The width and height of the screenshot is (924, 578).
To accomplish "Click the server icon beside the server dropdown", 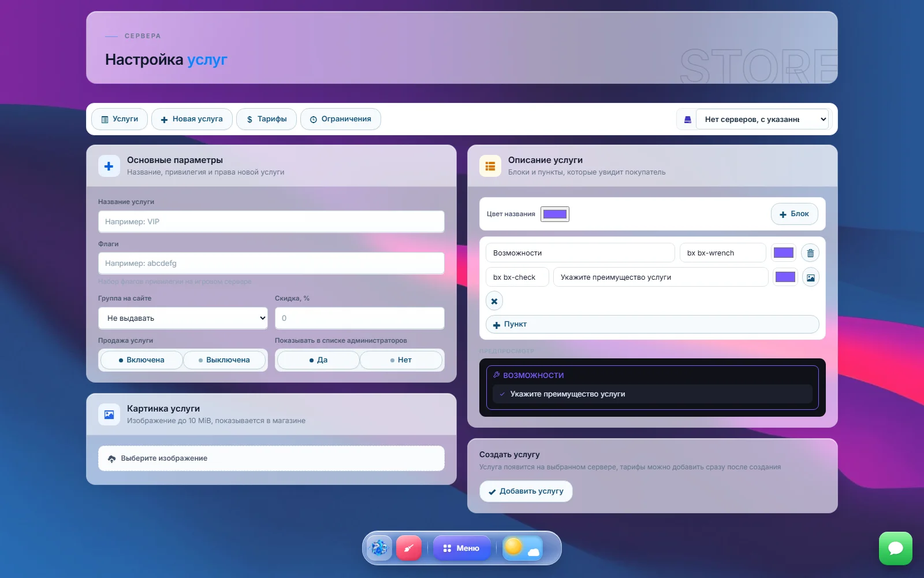I will 687,120.
